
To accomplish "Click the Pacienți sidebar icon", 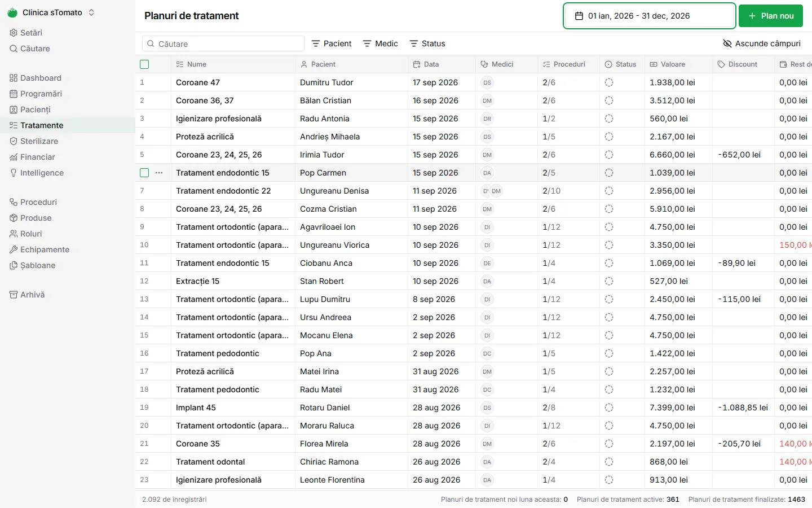I will 14,110.
